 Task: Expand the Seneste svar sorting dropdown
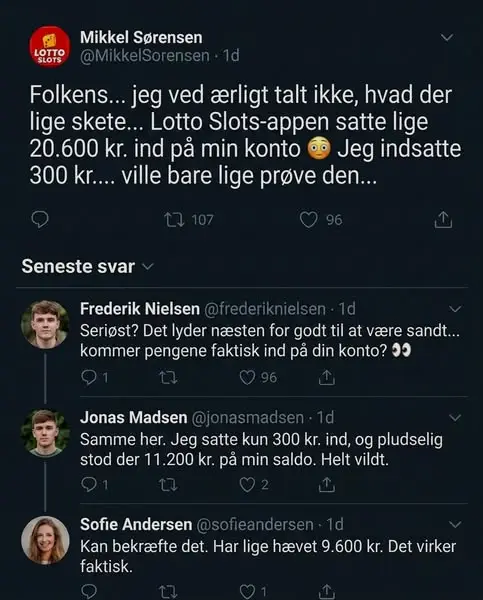pos(147,266)
